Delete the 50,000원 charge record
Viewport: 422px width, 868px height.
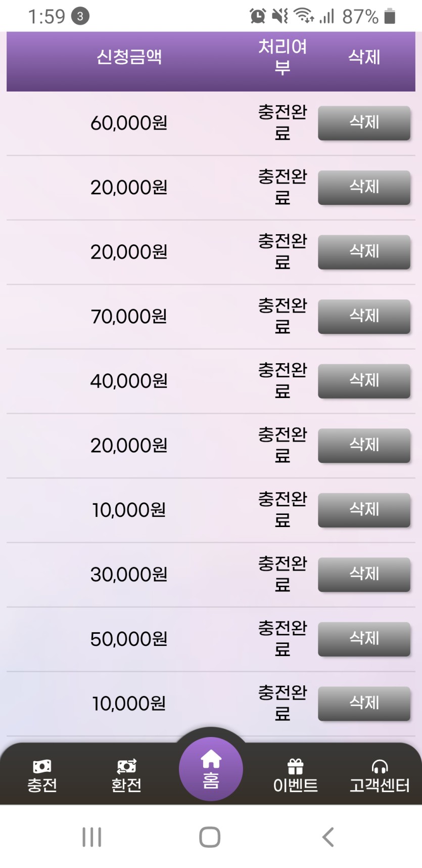click(364, 639)
